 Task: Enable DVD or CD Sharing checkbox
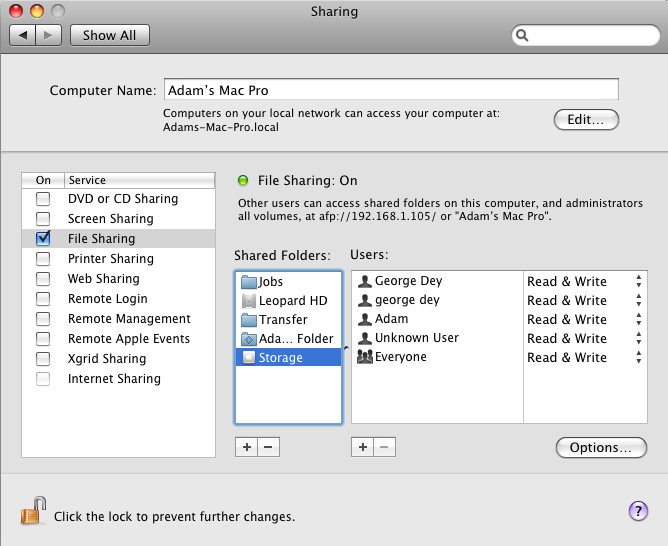coord(43,199)
